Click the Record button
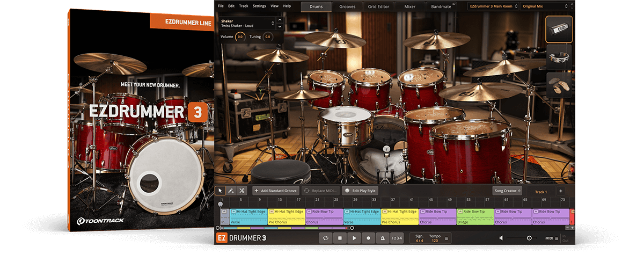This screenshot has width=644, height=262. (x=368, y=238)
